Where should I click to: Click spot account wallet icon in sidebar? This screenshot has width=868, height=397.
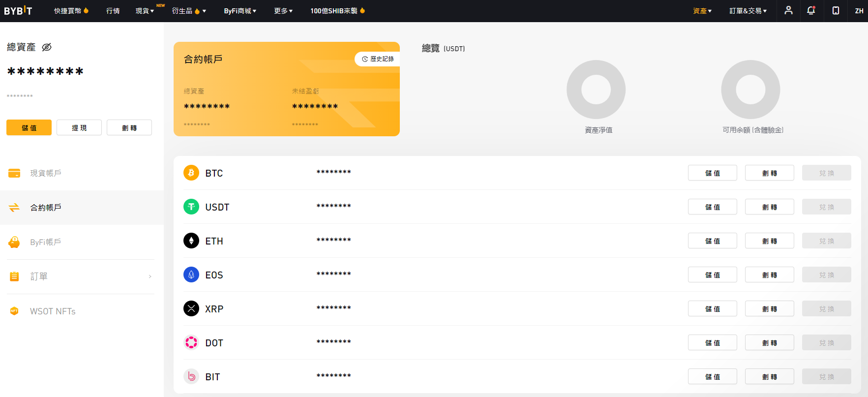(14, 173)
